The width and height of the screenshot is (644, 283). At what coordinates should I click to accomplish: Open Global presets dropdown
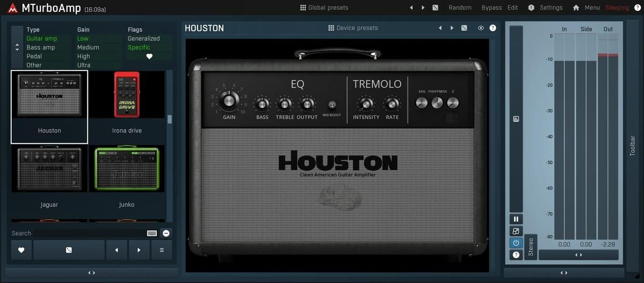click(324, 8)
